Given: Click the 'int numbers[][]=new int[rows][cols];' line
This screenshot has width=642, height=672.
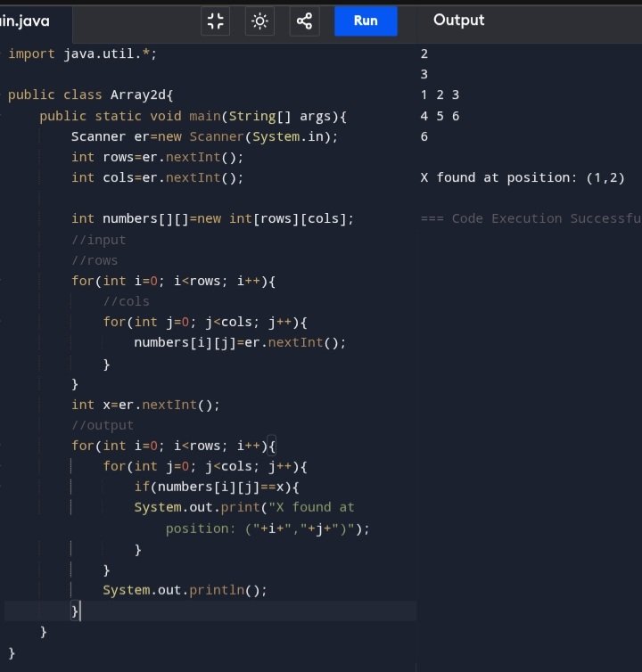Looking at the screenshot, I should coord(213,219).
